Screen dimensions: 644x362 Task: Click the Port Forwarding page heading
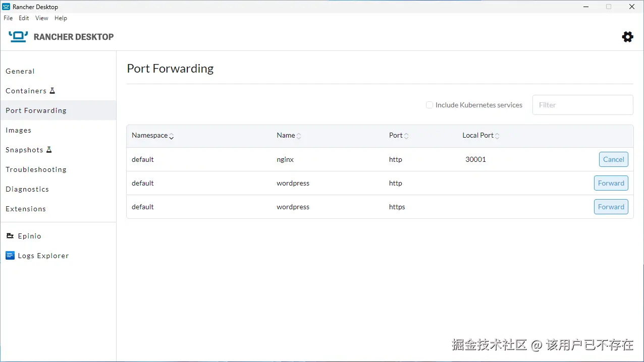[x=170, y=69]
